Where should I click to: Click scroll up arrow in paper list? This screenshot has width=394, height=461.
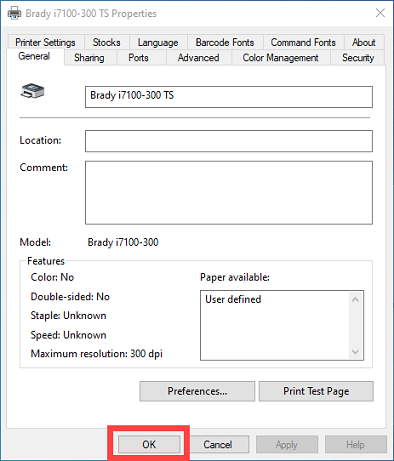(355, 299)
